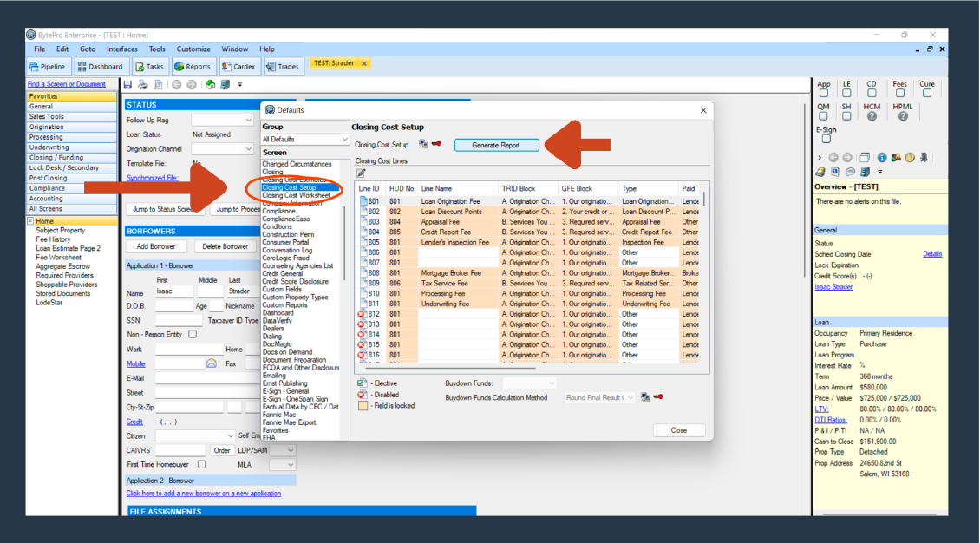This screenshot has width=980, height=543.
Task: Open the MLA dropdown
Action: (282, 465)
